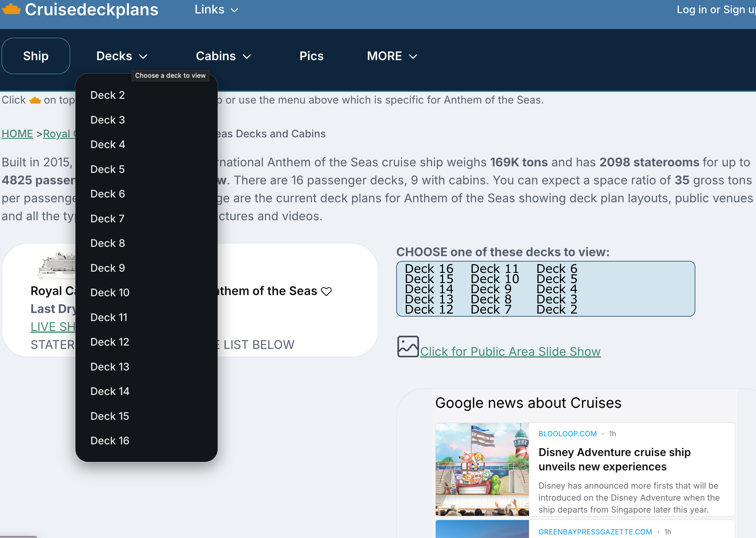
Task: Select Deck 14 from the dropdown menu
Action: point(109,391)
